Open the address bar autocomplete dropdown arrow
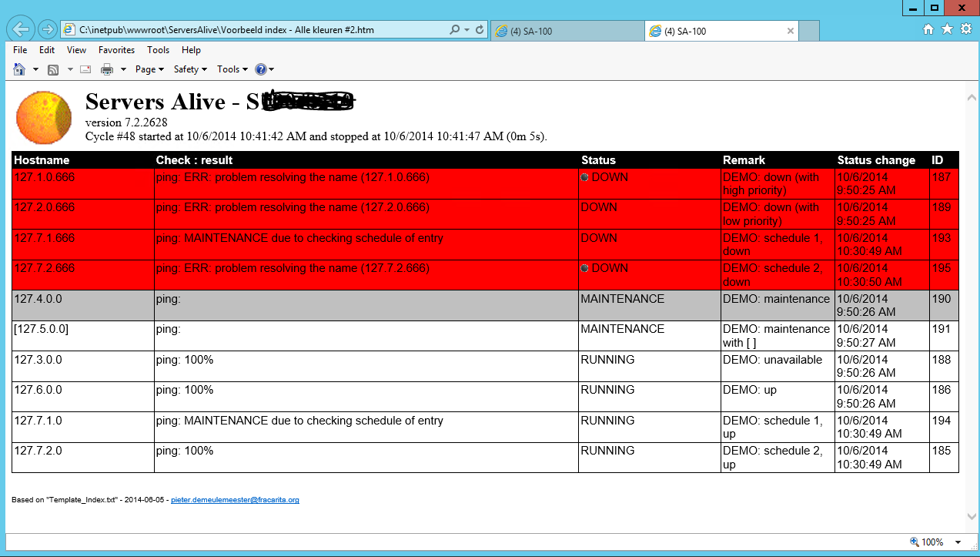 (x=467, y=30)
